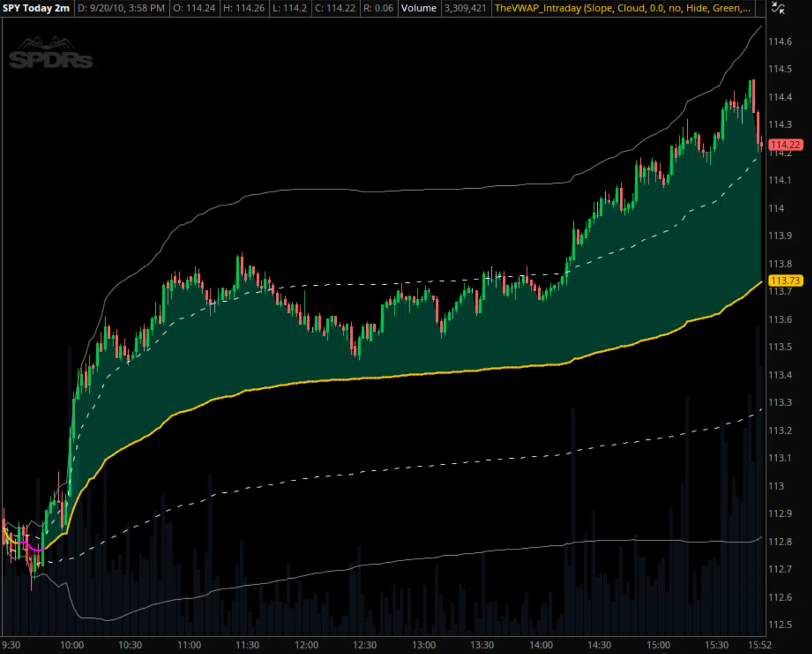
Task: Click the 114.3 price axis label
Action: point(780,125)
